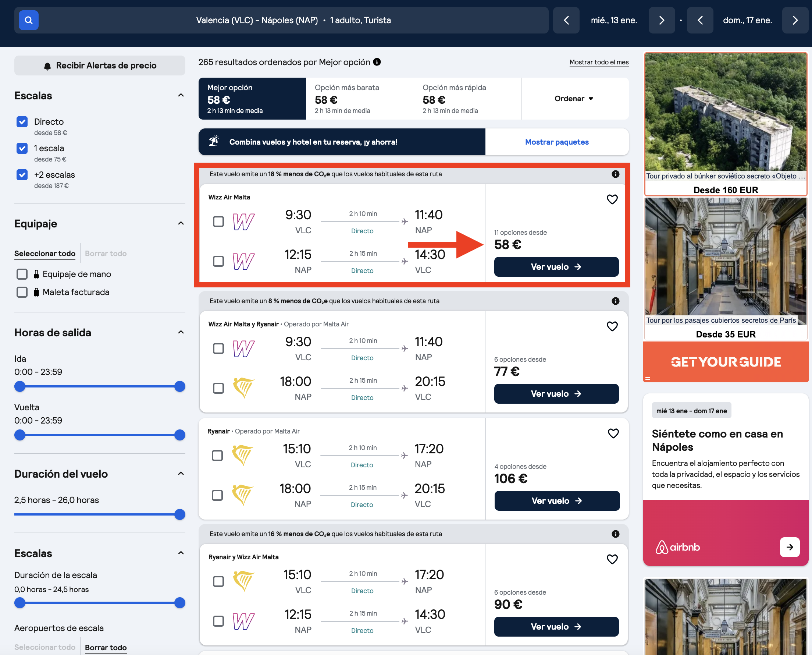Go to next departure date after mié., 13 ene.

click(662, 20)
